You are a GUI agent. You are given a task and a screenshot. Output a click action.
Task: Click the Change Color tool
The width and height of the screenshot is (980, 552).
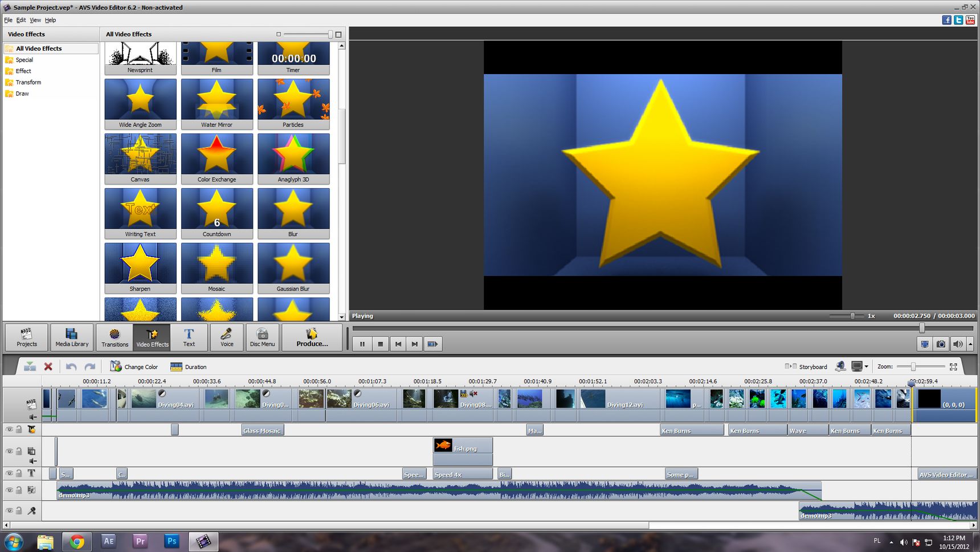(134, 367)
